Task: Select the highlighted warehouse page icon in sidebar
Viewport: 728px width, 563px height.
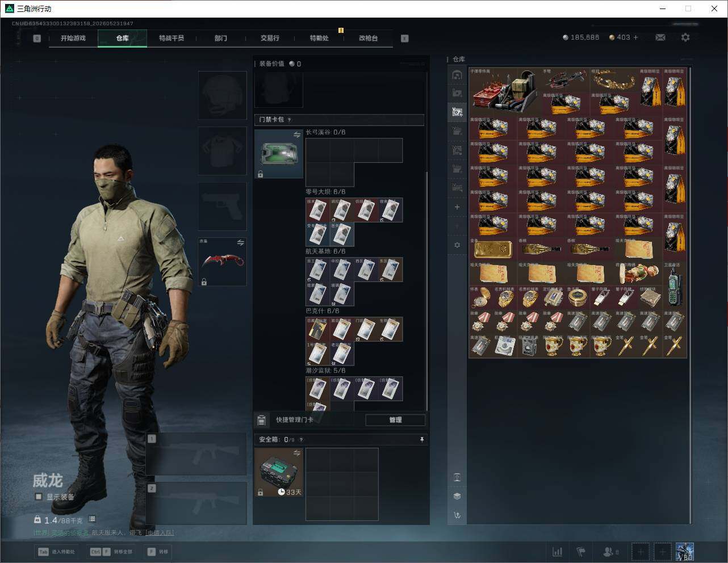Action: [x=457, y=112]
